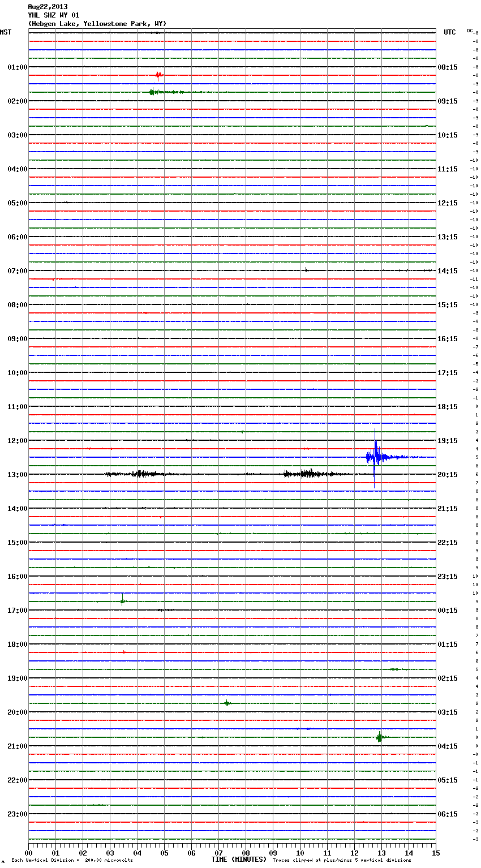
Task: Select the small red blip on the 18:15 trace
Action: tap(124, 652)
